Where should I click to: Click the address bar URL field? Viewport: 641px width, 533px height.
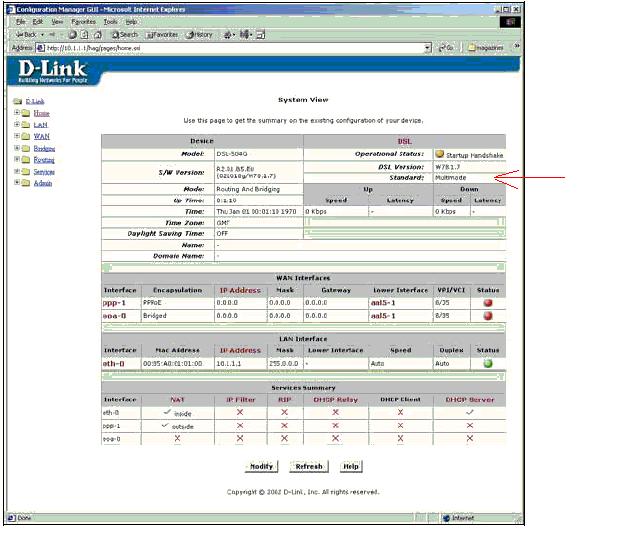[233, 48]
